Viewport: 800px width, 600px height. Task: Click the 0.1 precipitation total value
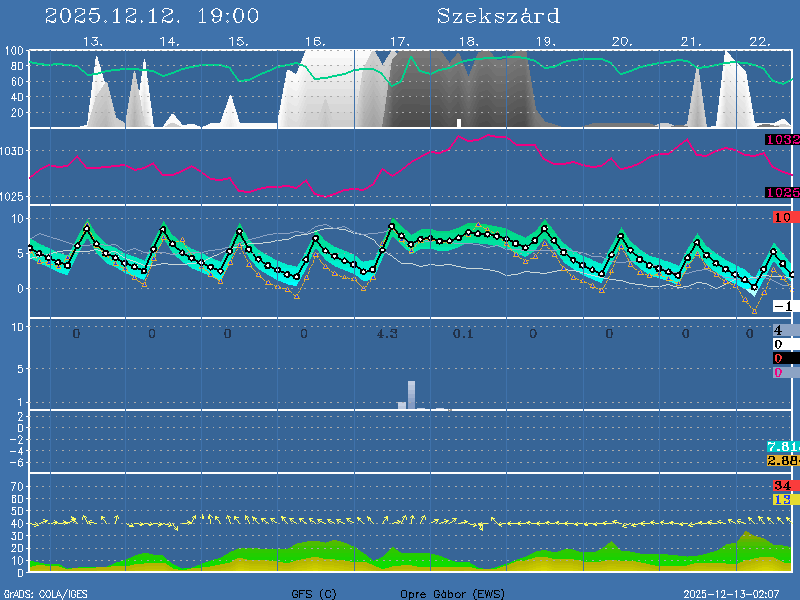coord(463,333)
